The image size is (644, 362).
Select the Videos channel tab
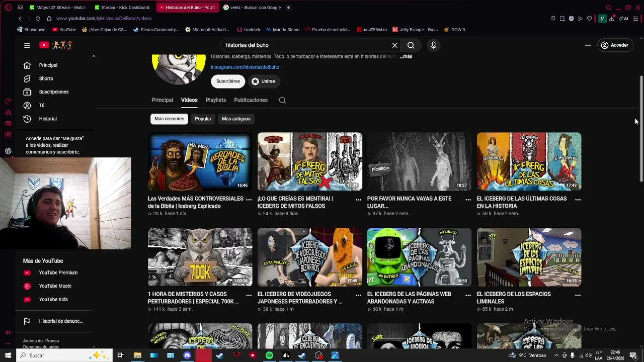click(x=189, y=100)
